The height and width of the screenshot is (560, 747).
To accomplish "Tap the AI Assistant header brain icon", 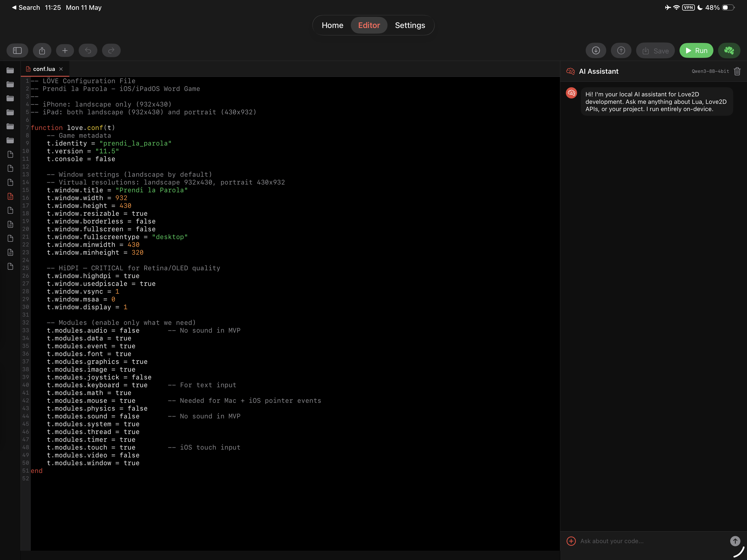I will point(570,71).
